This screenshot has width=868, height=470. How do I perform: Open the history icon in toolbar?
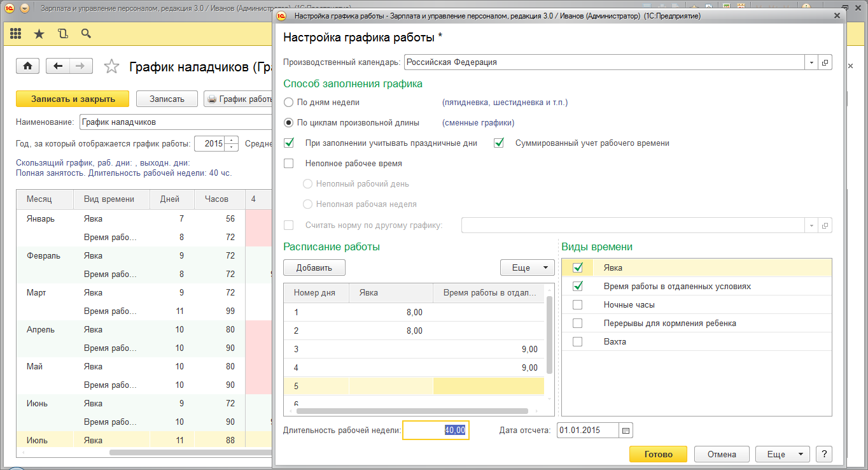click(x=62, y=34)
